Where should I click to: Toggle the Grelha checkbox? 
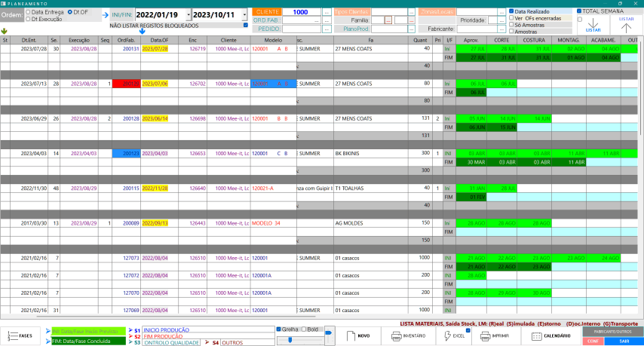click(280, 329)
